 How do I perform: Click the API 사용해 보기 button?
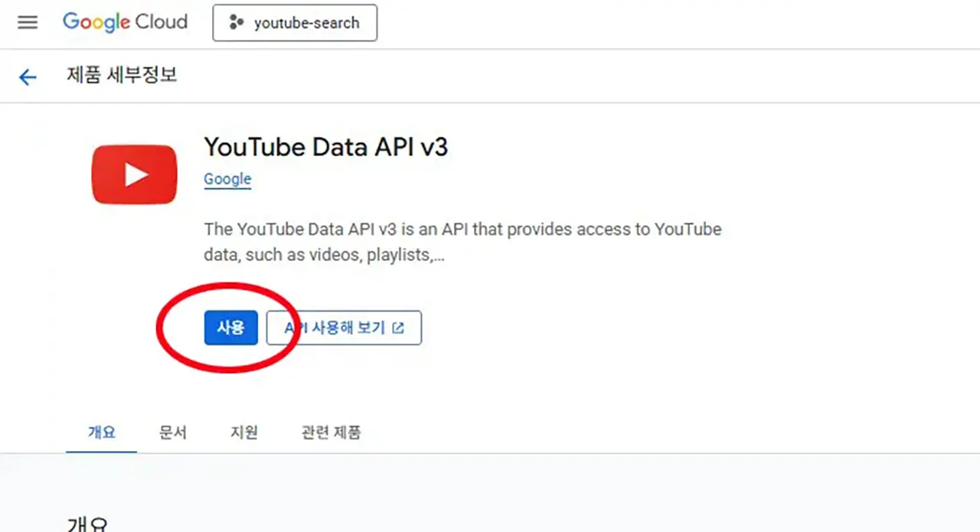point(344,327)
